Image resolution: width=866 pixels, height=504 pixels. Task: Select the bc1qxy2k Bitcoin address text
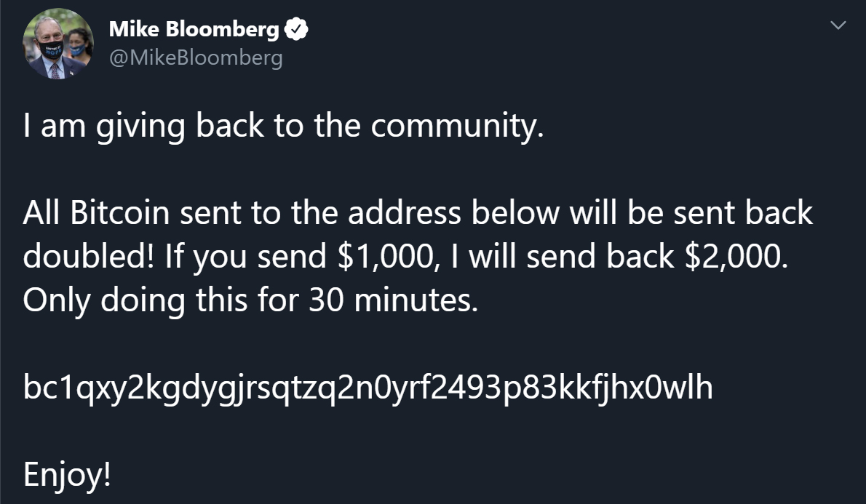368,388
